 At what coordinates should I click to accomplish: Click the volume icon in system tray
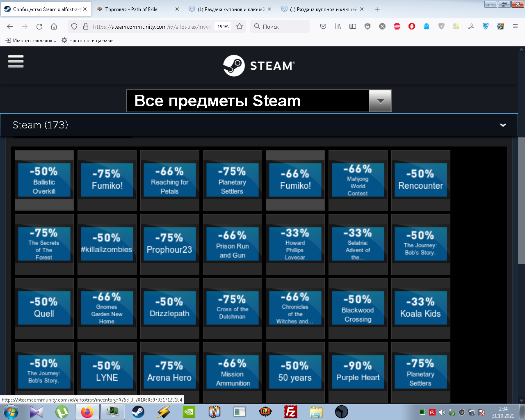442,412
